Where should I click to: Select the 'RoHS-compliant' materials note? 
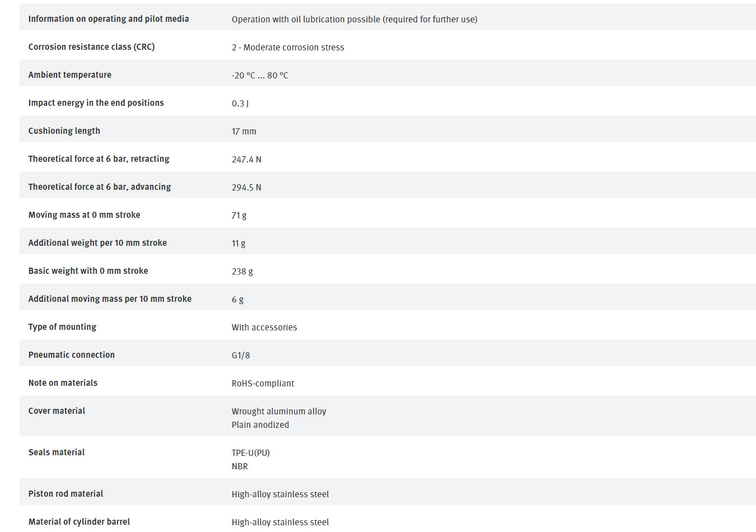click(x=263, y=384)
